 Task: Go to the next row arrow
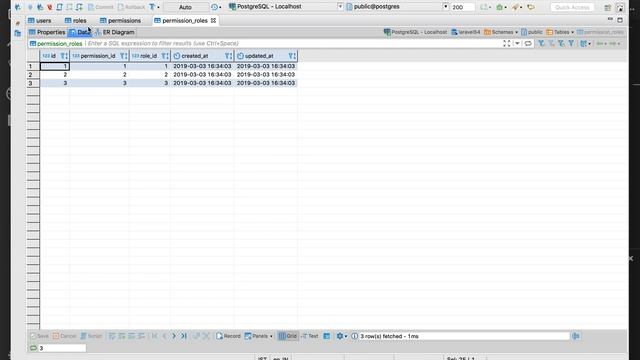click(x=174, y=336)
